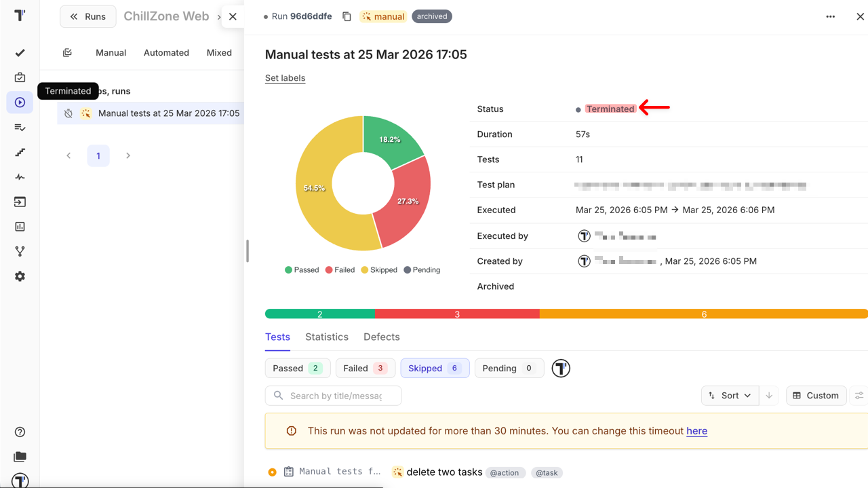This screenshot has height=488, width=868.
Task: Toggle the Failed filter chip
Action: tap(365, 368)
